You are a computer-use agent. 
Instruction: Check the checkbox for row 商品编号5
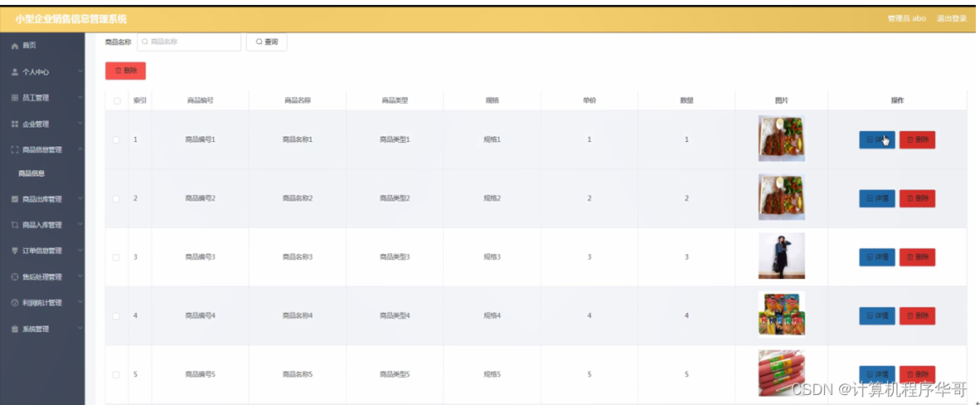116,374
